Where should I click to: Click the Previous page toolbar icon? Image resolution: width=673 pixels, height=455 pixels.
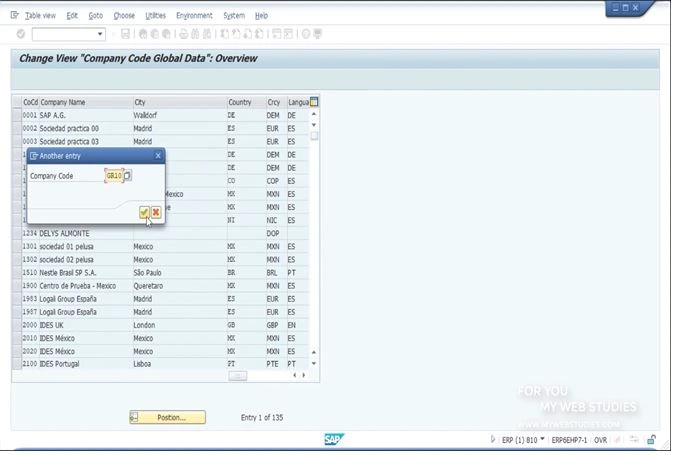coord(236,34)
